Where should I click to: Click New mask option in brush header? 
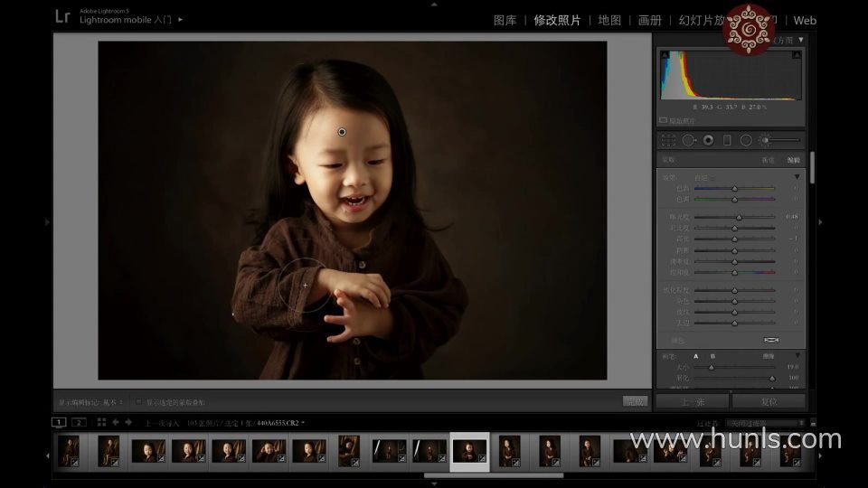pos(768,160)
